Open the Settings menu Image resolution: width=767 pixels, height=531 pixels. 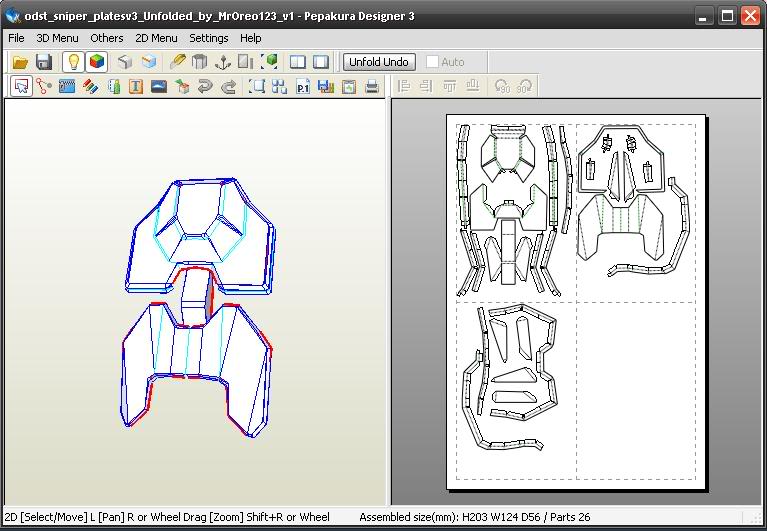pyautogui.click(x=209, y=38)
